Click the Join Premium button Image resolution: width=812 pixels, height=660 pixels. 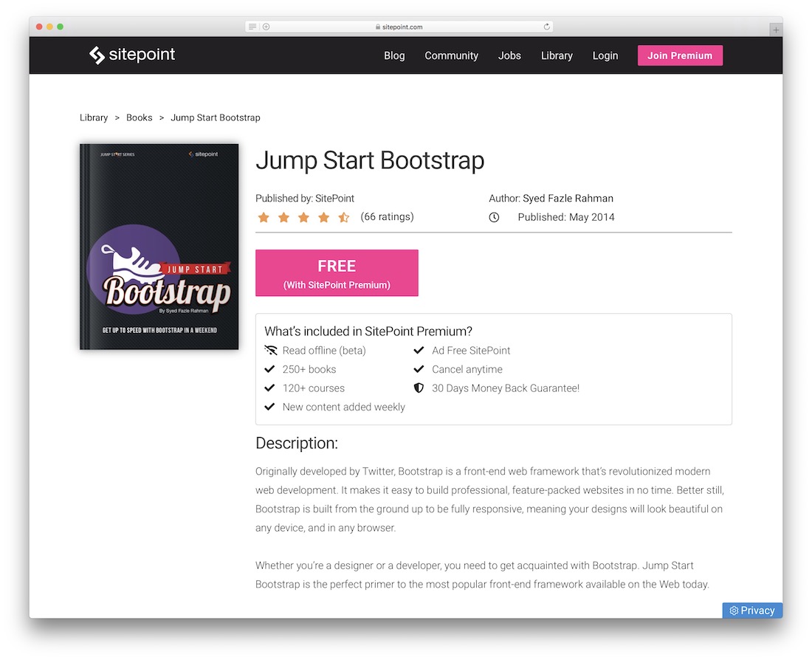[x=680, y=55]
